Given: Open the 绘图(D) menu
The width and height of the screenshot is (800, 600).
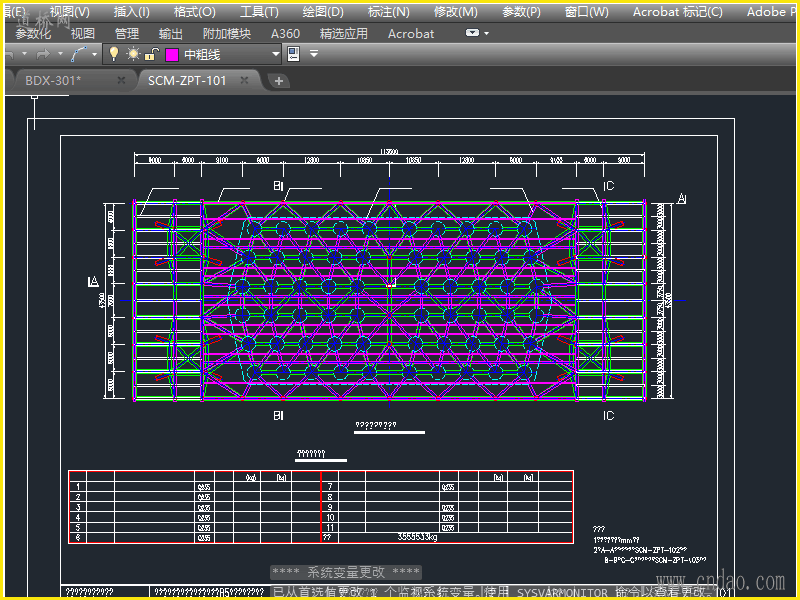Looking at the screenshot, I should click(x=322, y=12).
